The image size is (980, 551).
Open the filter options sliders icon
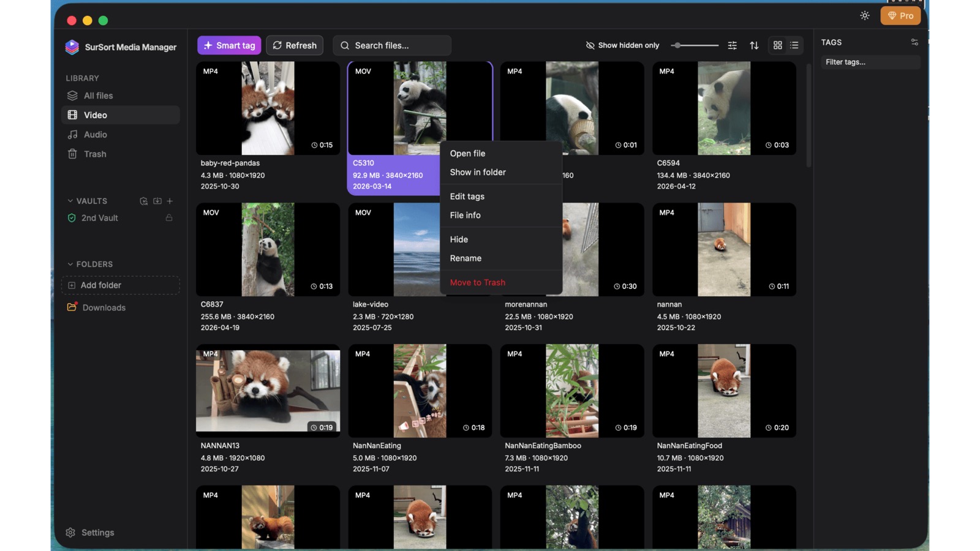[732, 45]
